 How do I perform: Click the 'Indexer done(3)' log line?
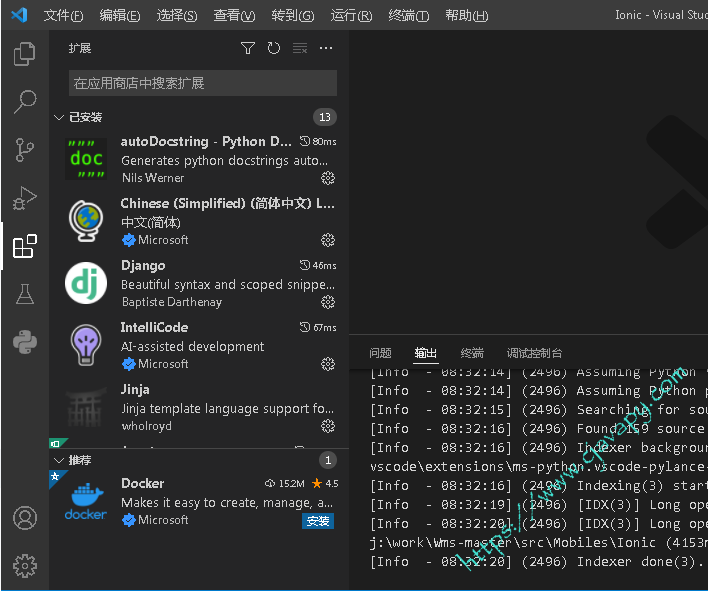536,562
